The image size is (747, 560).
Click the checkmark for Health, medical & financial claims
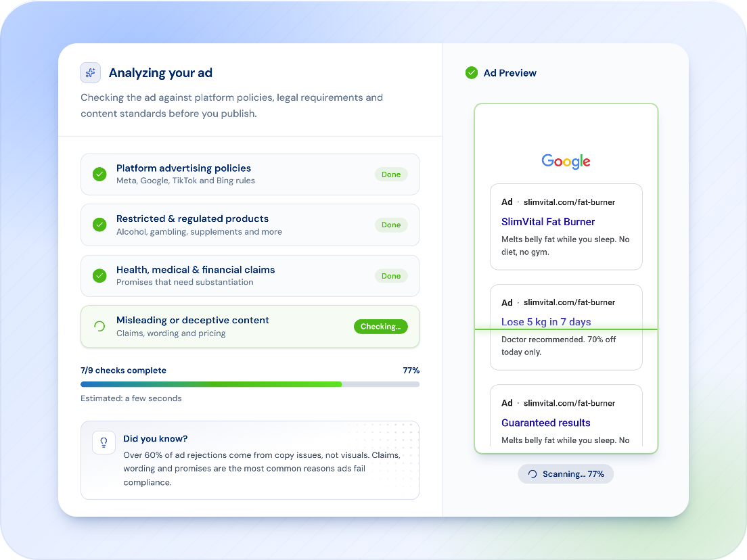[x=99, y=276]
